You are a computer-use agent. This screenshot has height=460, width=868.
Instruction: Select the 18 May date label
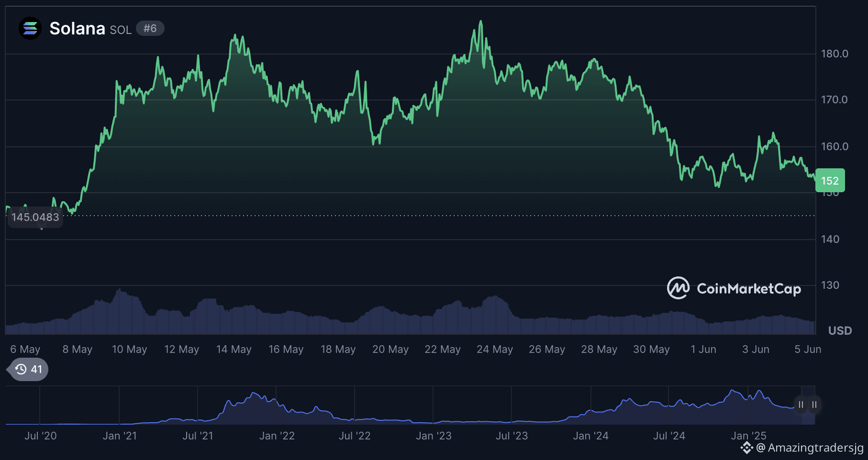pyautogui.click(x=338, y=349)
